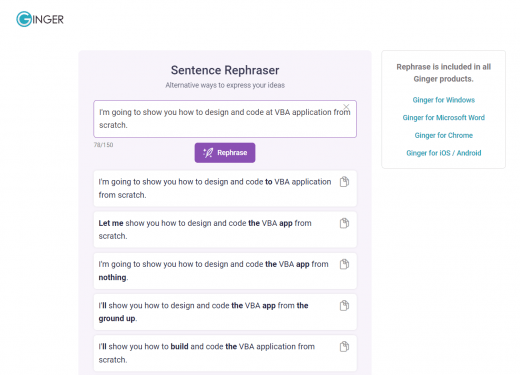This screenshot has width=520, height=375.
Task: Click inside the sentence input text box
Action: coord(225,119)
